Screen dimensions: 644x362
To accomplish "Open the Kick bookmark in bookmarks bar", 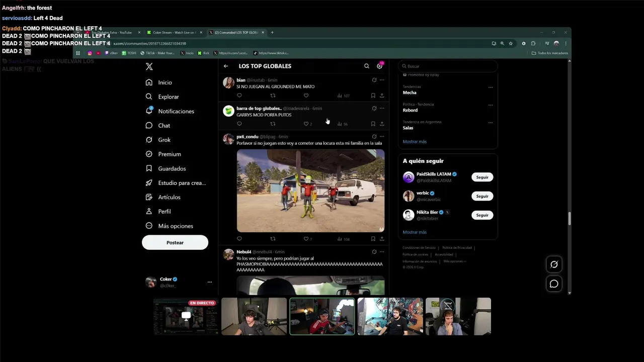I will coord(203,53).
